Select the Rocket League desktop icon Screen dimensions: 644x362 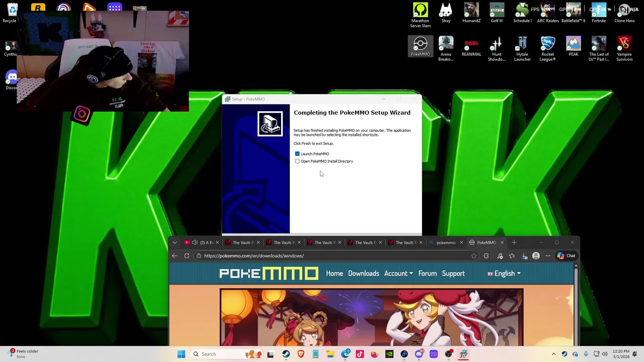coord(548,49)
